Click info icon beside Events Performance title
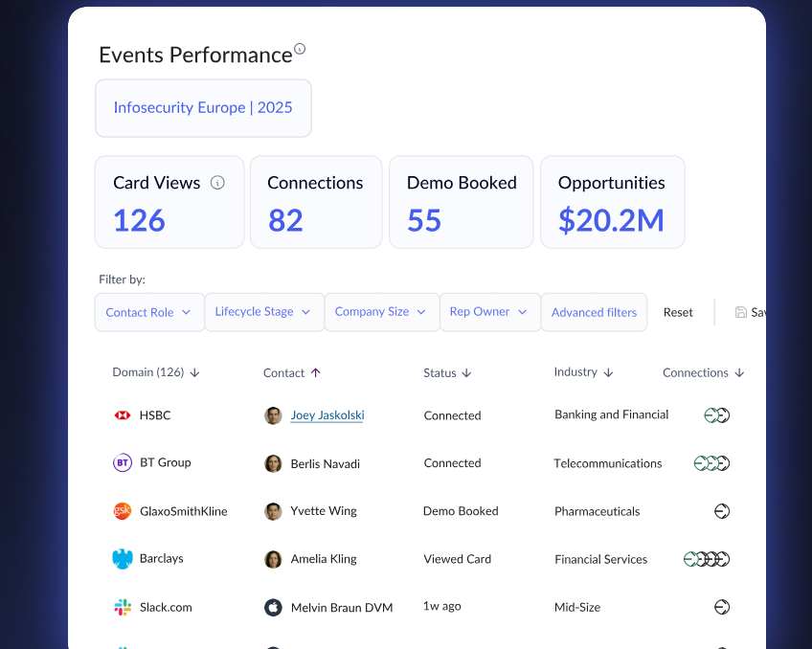The height and width of the screenshot is (649, 812). pos(300,49)
